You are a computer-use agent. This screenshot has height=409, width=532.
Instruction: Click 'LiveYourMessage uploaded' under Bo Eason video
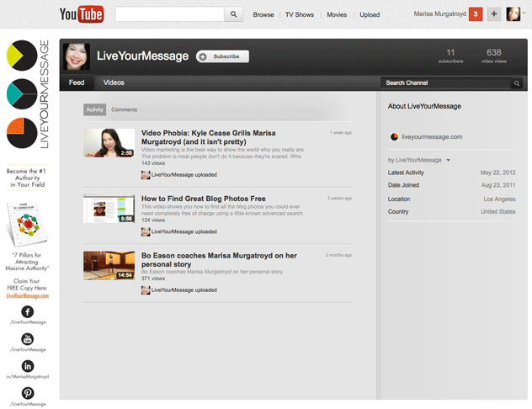pos(184,290)
